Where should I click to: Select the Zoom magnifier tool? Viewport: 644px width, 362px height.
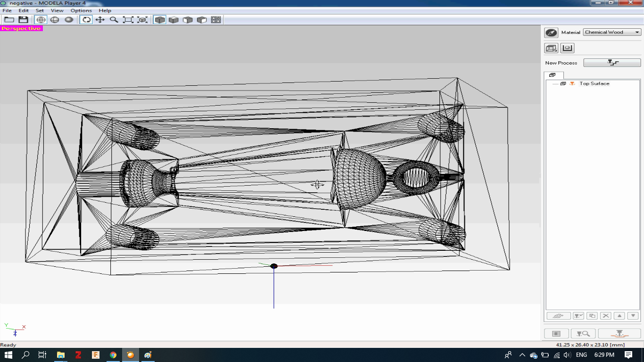click(114, 20)
